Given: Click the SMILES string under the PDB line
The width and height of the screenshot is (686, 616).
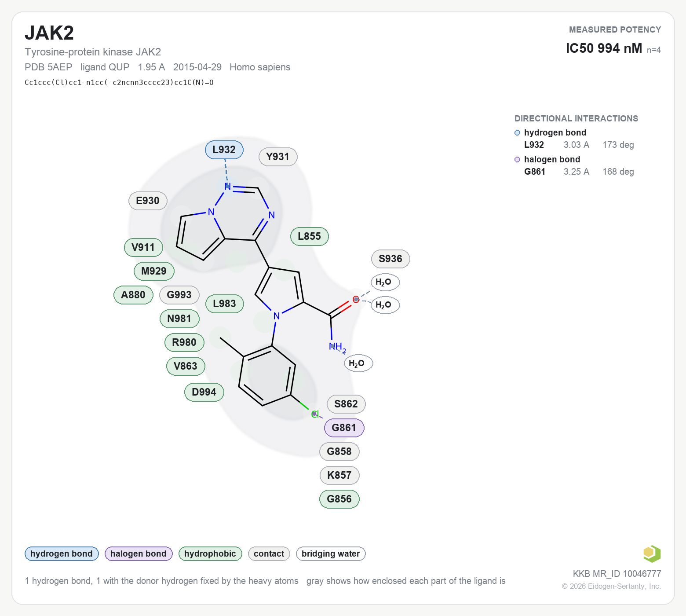Looking at the screenshot, I should (119, 82).
